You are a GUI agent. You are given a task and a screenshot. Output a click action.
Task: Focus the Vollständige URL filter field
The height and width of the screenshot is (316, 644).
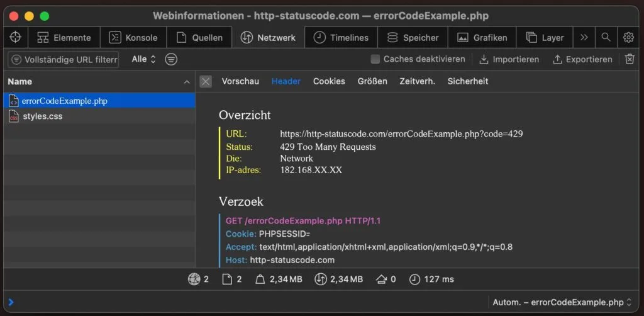click(x=64, y=60)
